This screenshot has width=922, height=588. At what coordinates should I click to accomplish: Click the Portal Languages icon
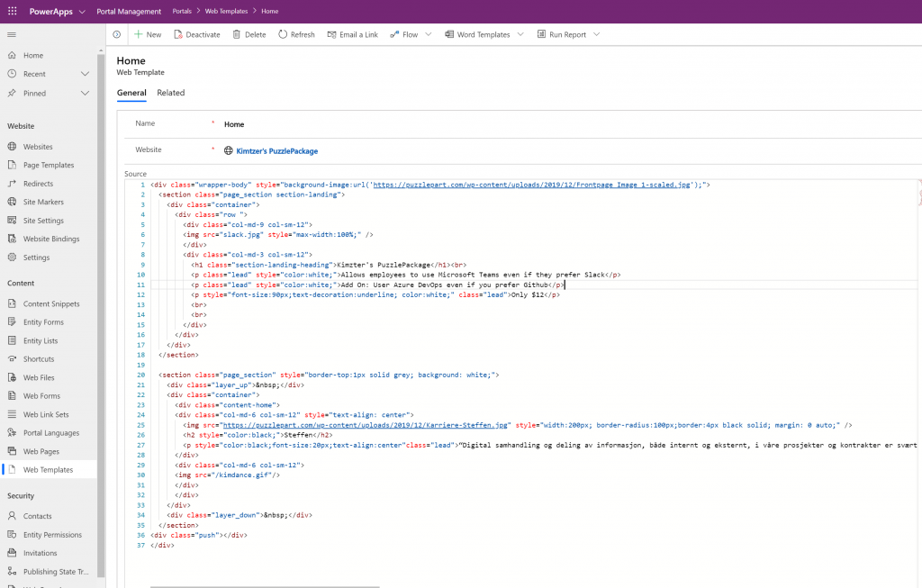12,433
